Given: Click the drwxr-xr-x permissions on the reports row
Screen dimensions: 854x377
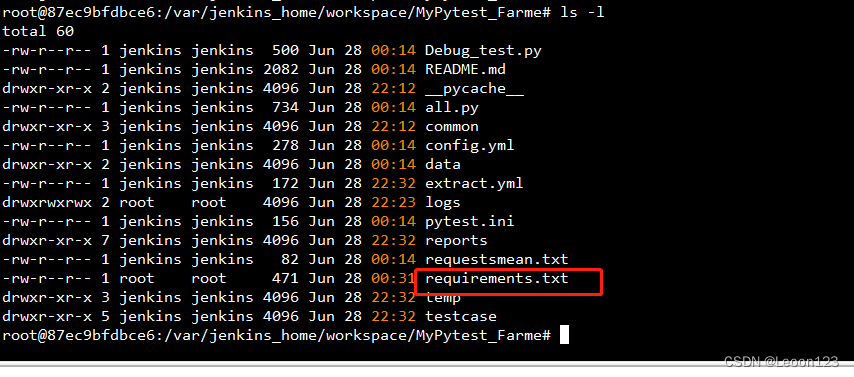Looking at the screenshot, I should pos(47,241).
